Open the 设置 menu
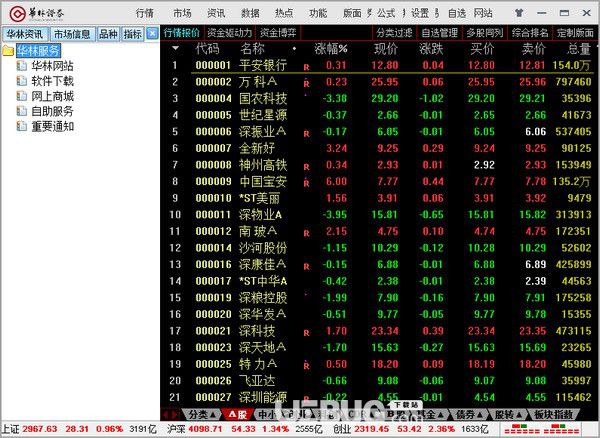Screen dimensions: 600x438 (420, 13)
